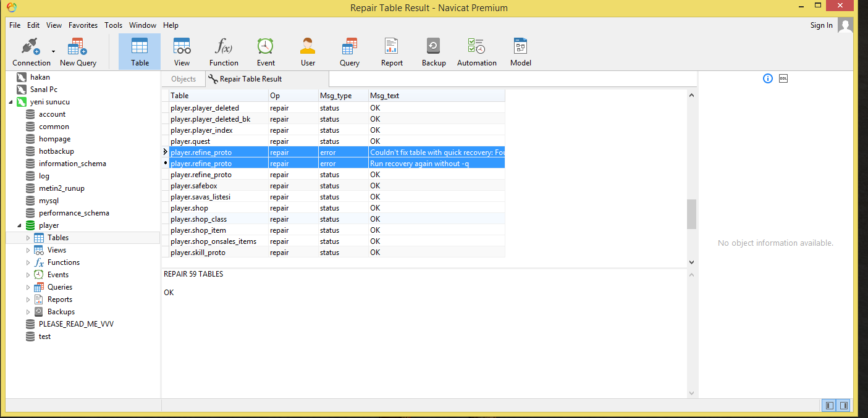Viewport: 868px width, 418px height.
Task: Click the object information icon
Action: (768, 78)
